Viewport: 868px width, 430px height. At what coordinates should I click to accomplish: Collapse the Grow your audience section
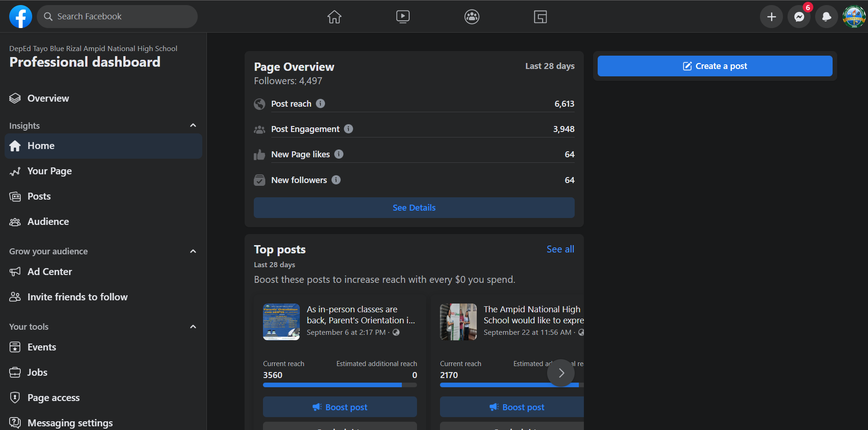193,251
